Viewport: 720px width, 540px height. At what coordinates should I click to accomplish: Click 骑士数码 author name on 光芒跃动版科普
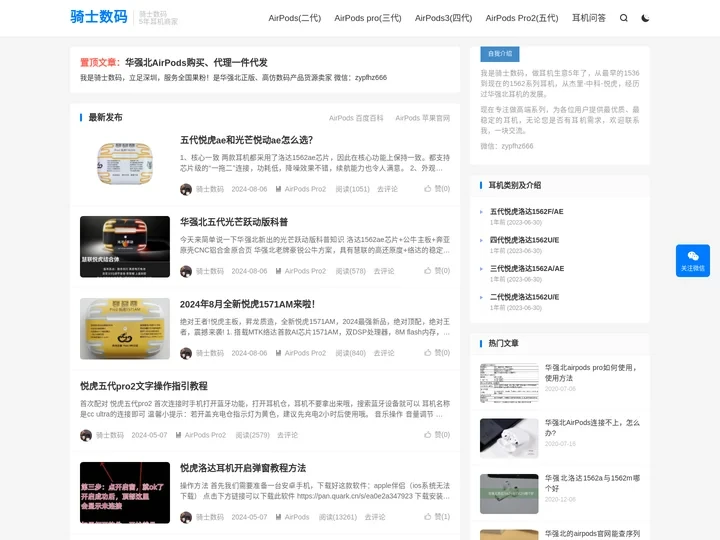[x=210, y=271]
